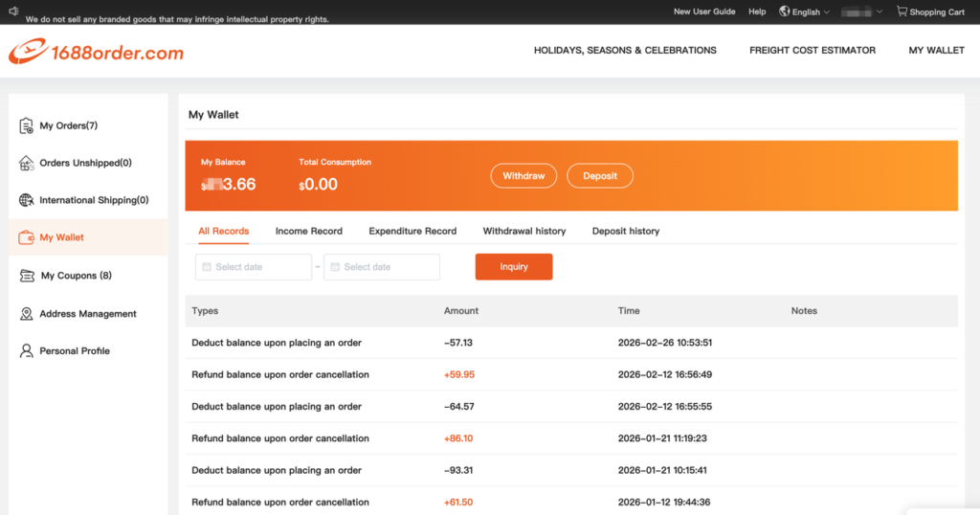Image resolution: width=980 pixels, height=515 pixels.
Task: Click the My Coupons ticket icon
Action: tap(27, 276)
